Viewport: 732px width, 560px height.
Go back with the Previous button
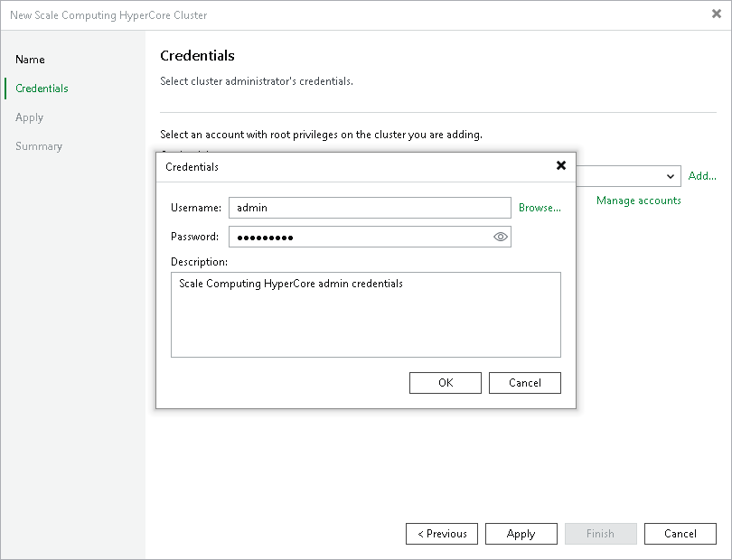tap(442, 534)
